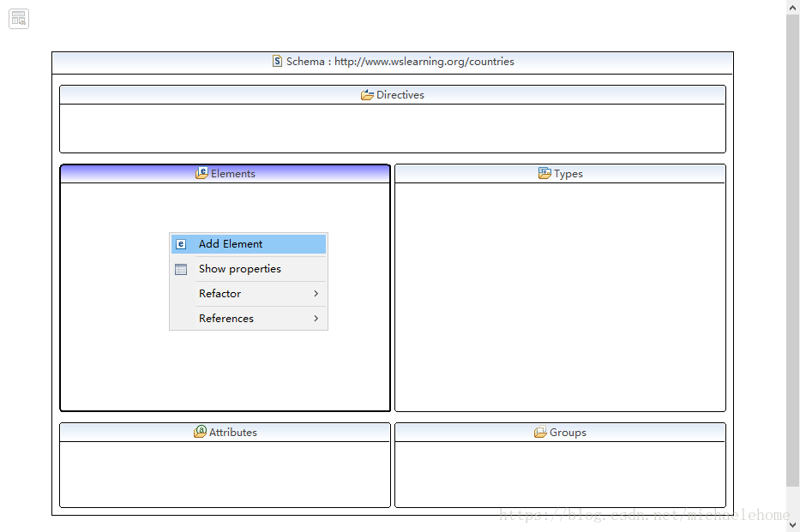The width and height of the screenshot is (800, 532).
Task: Open the References submenu
Action: coord(249,319)
